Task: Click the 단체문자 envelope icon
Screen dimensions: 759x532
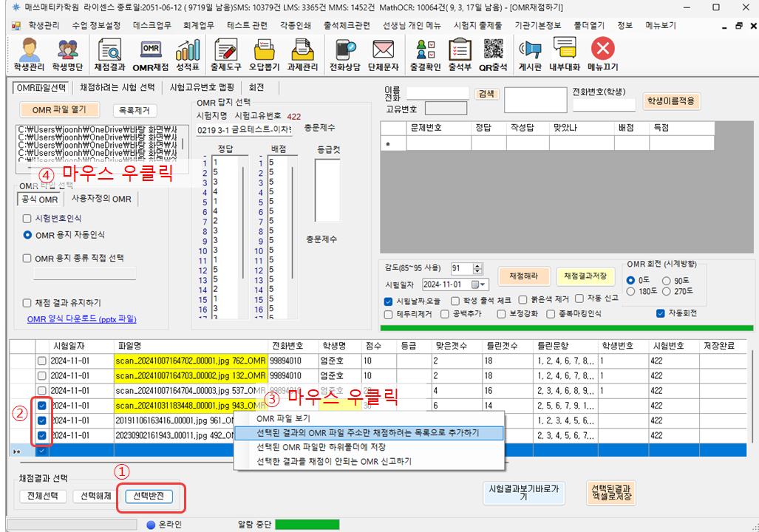Action: click(382, 54)
